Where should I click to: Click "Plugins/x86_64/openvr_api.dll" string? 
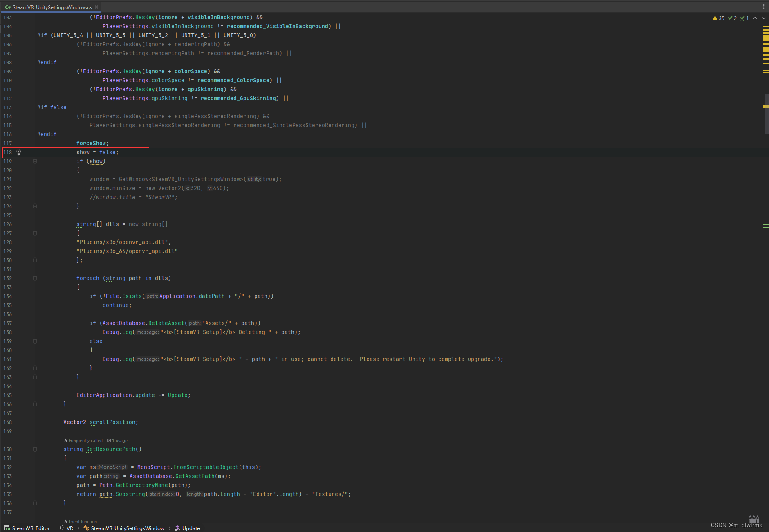pyautogui.click(x=127, y=251)
